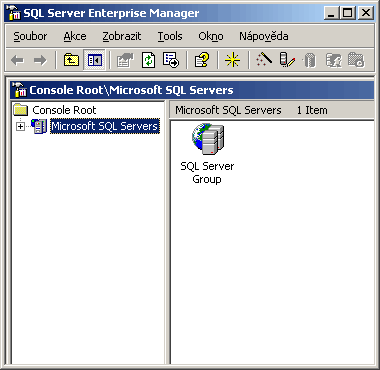This screenshot has width=380, height=370.
Task: Launch the Run a Wizard wand icon
Action: click(264, 59)
